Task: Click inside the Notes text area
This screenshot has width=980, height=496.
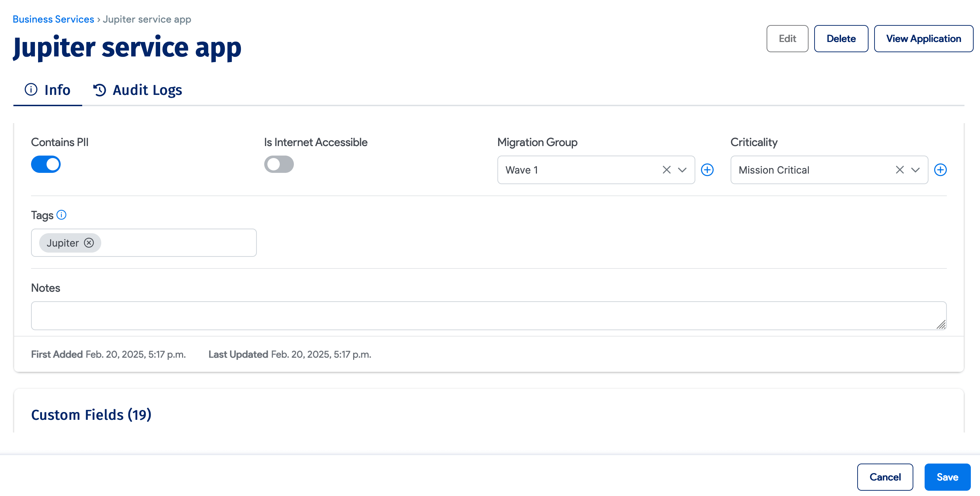Action: 489,315
